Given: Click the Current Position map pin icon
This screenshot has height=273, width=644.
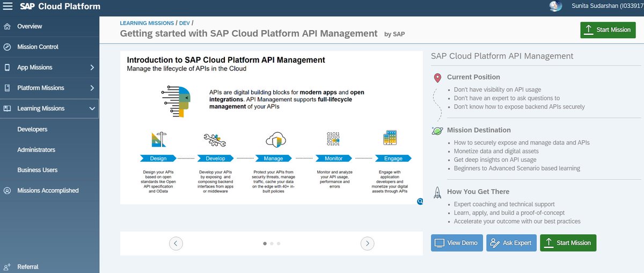Looking at the screenshot, I should [438, 77].
